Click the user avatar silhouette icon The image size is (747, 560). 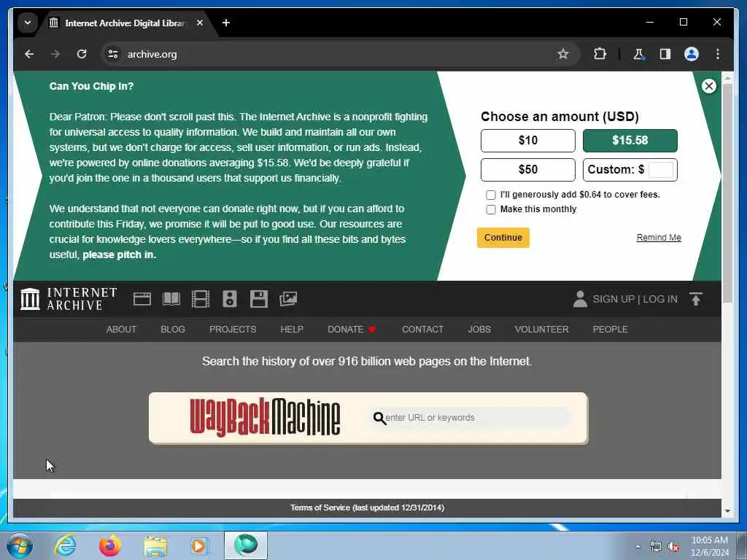point(580,299)
